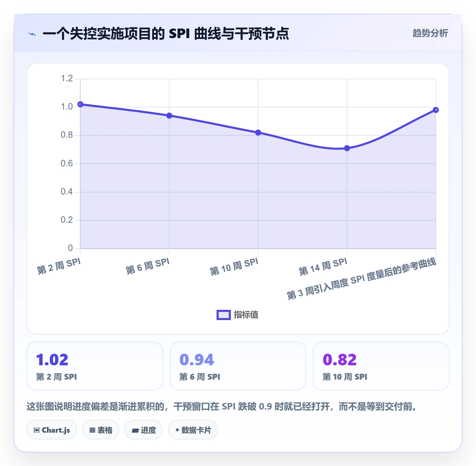Click the y-axis value 0.6
476x466 pixels.
point(67,164)
